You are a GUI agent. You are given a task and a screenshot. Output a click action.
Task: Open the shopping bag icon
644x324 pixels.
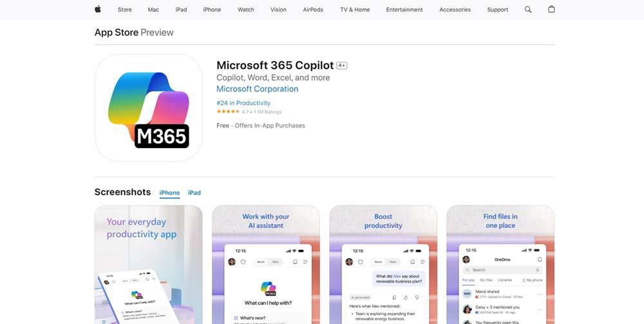pos(551,9)
